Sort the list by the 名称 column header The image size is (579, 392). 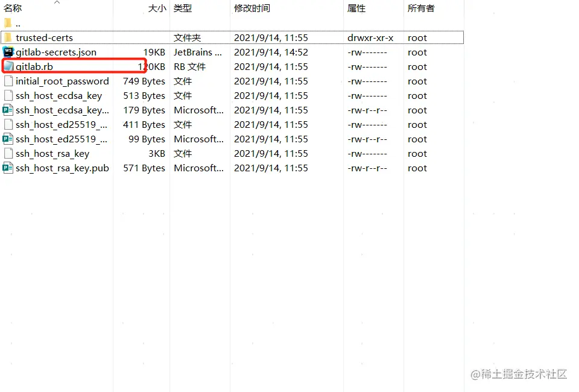[13, 8]
